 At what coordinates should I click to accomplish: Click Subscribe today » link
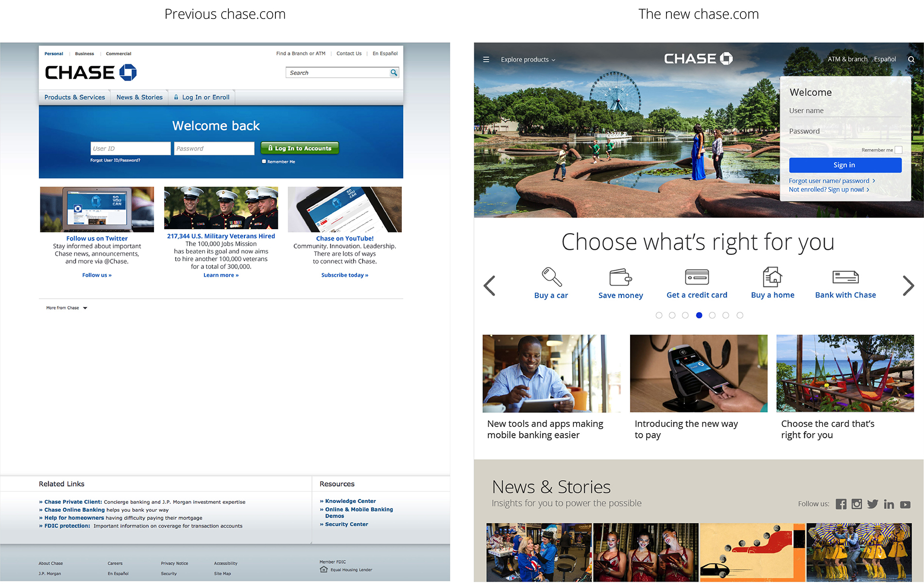point(345,275)
